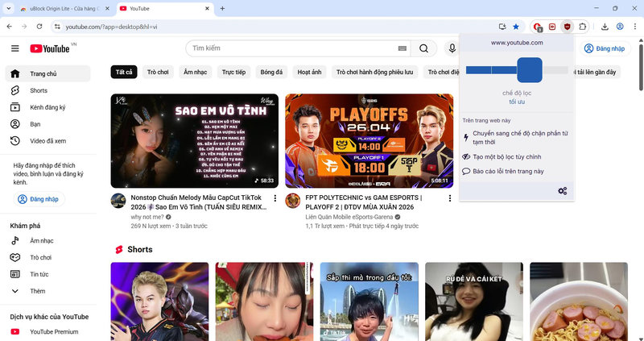Select the Bóng đá filter chip
Image resolution: width=644 pixels, height=341 pixels.
(271, 73)
